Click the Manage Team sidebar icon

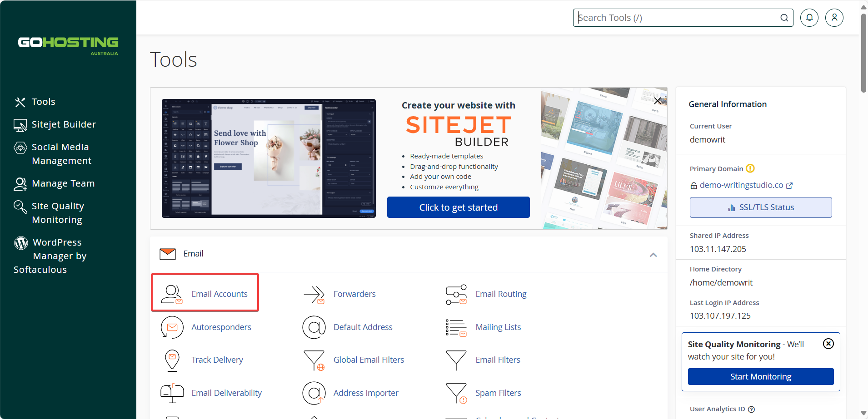point(20,184)
